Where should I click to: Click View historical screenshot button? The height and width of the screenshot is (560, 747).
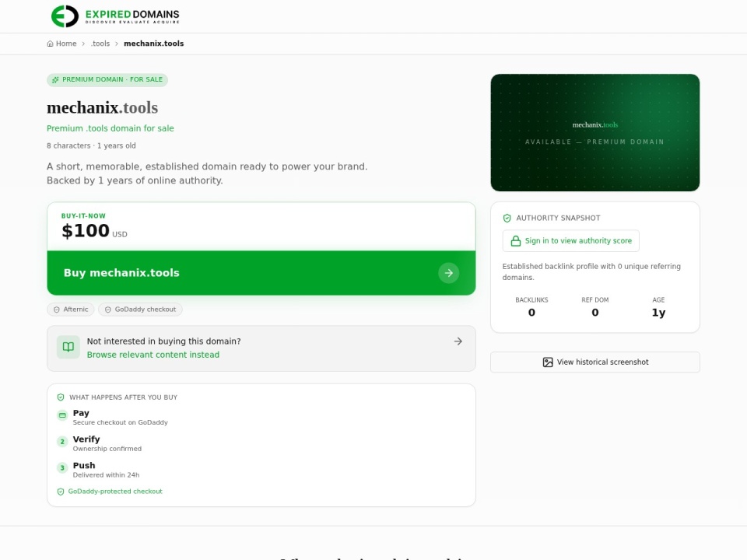(x=595, y=362)
